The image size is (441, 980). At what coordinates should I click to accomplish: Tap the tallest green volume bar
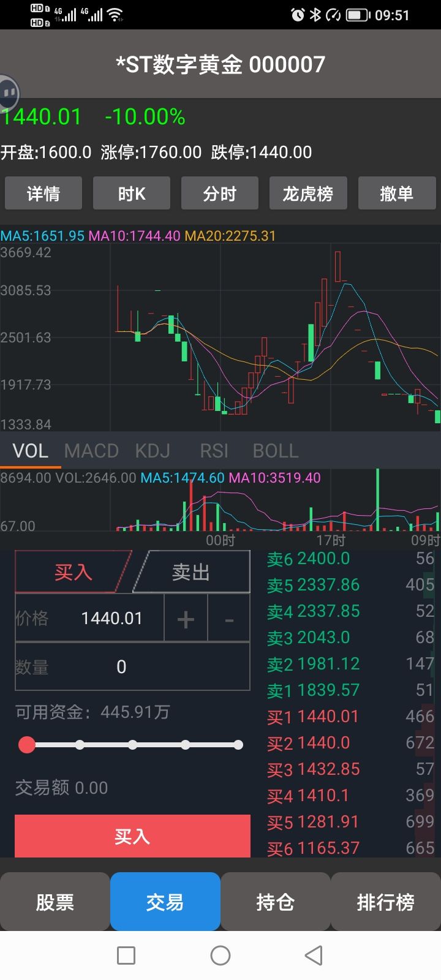[x=377, y=499]
